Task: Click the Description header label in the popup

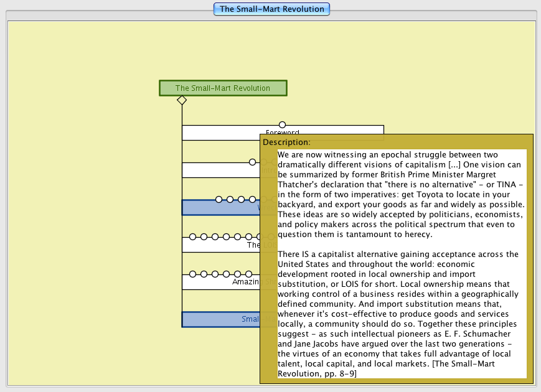Action: (x=286, y=142)
